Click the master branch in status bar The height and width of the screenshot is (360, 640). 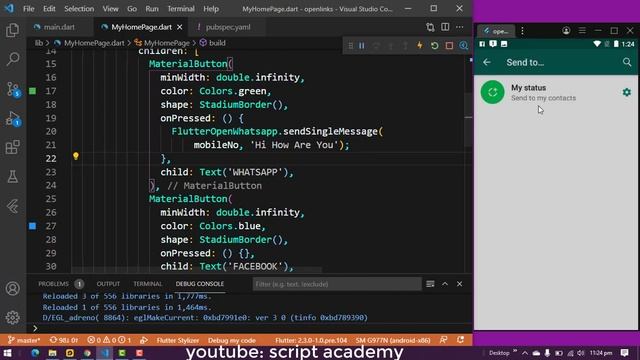click(x=24, y=340)
